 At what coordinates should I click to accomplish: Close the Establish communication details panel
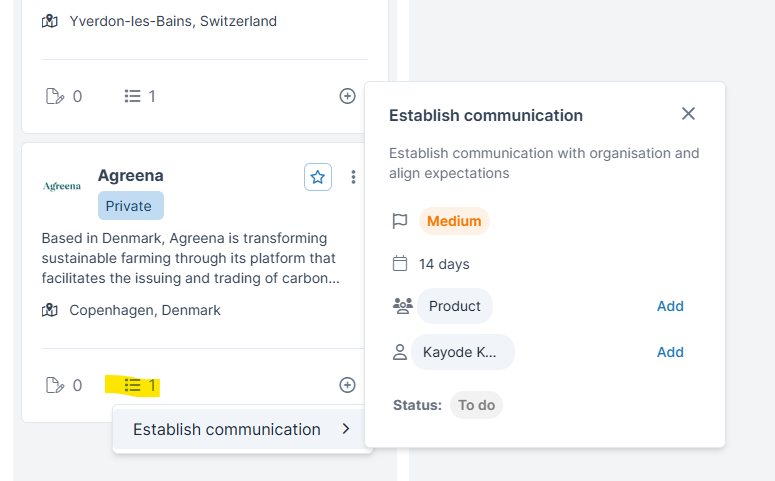(688, 114)
